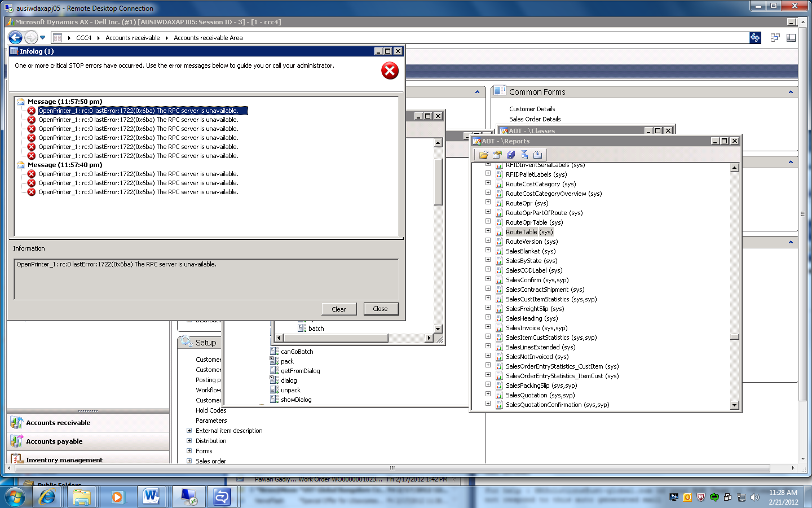Open the navigation history dropdown arrow

coord(43,38)
